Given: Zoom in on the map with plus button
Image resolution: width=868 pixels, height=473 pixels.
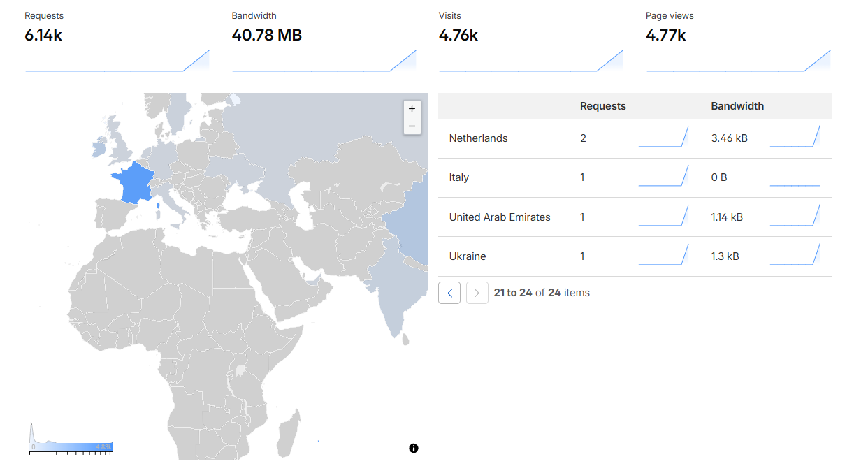Looking at the screenshot, I should pyautogui.click(x=412, y=109).
